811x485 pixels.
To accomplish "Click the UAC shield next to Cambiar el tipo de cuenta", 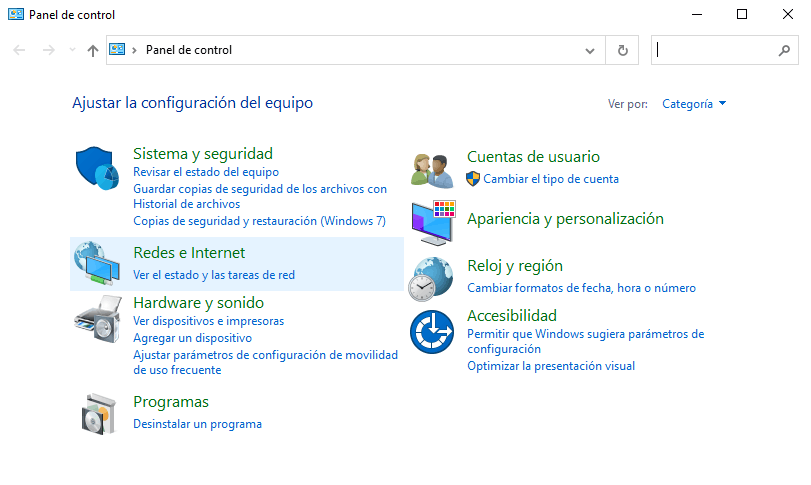I will (473, 179).
